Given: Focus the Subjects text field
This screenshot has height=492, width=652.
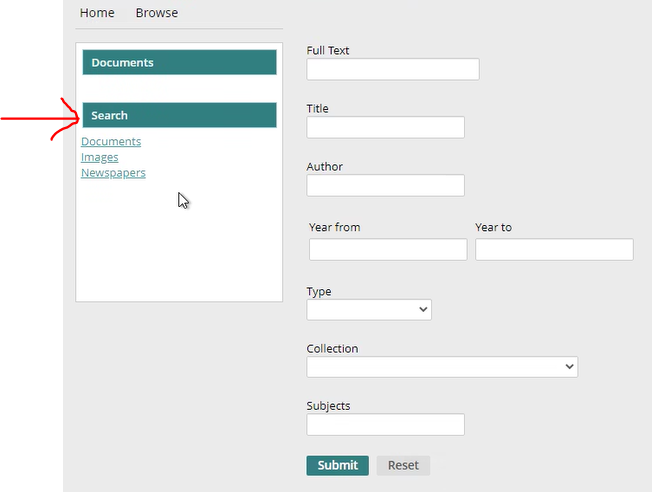Looking at the screenshot, I should 385,425.
